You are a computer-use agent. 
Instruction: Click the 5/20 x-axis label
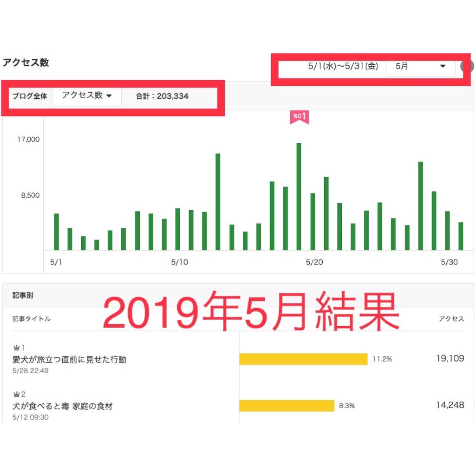coord(314,262)
